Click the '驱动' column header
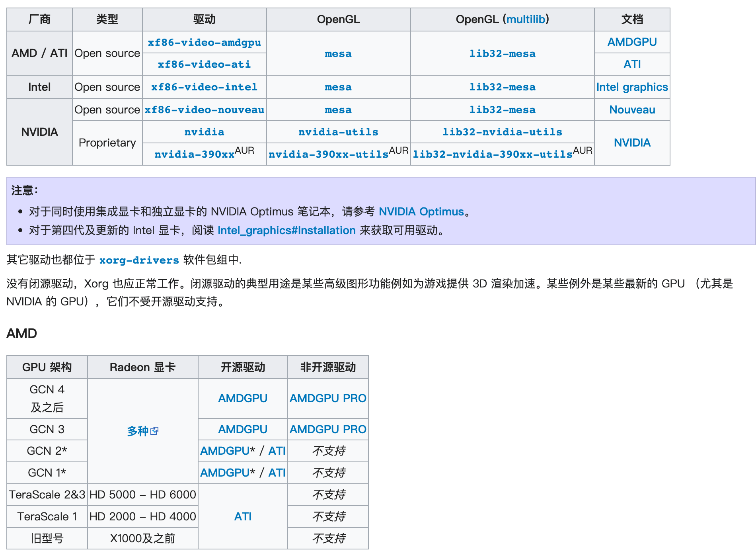756x559 pixels. coord(204,19)
